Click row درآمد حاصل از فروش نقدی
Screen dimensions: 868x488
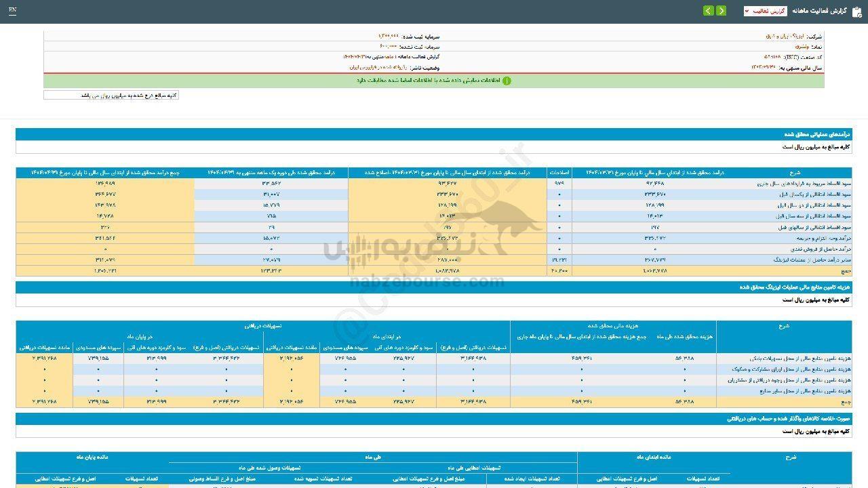pos(434,249)
